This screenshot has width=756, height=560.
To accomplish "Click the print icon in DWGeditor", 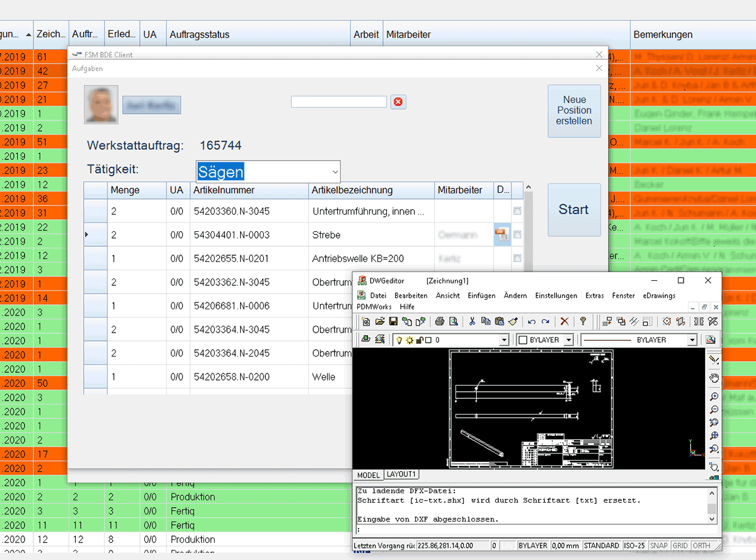I will (x=440, y=321).
